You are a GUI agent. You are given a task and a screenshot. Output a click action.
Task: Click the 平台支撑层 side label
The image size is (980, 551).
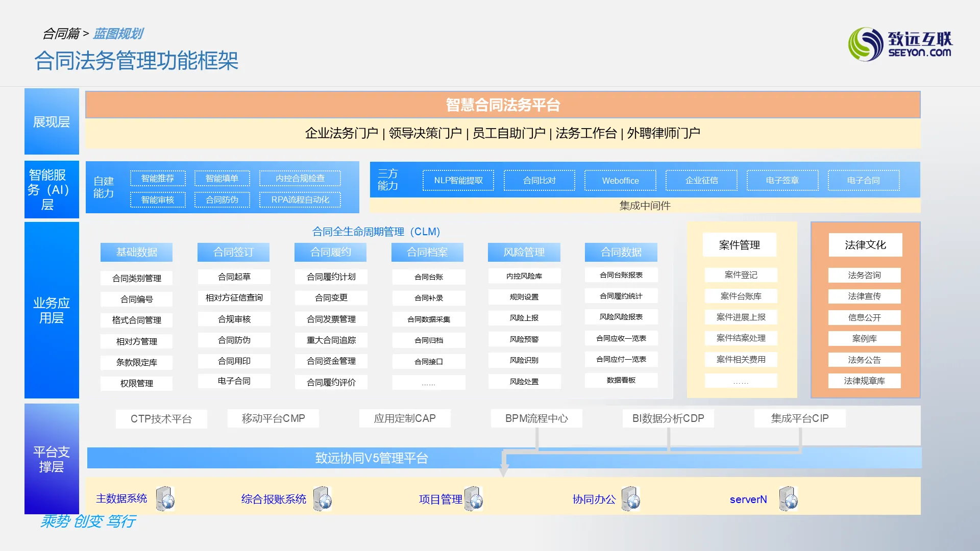[x=52, y=459]
